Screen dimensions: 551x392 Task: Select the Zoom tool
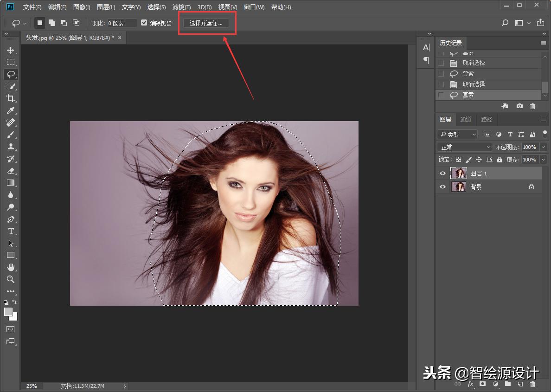pyautogui.click(x=10, y=279)
